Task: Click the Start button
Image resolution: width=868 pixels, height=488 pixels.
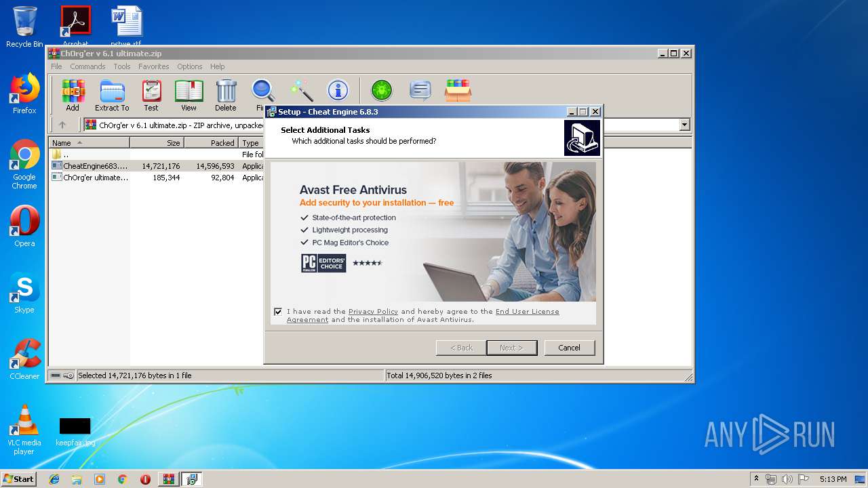Action: (x=19, y=479)
